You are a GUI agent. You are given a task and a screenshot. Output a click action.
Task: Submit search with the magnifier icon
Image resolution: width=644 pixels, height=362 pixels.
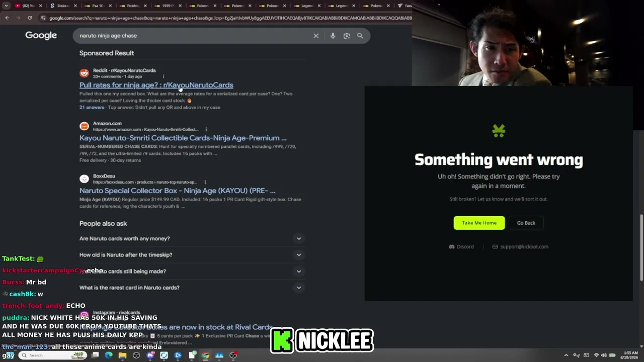click(360, 36)
